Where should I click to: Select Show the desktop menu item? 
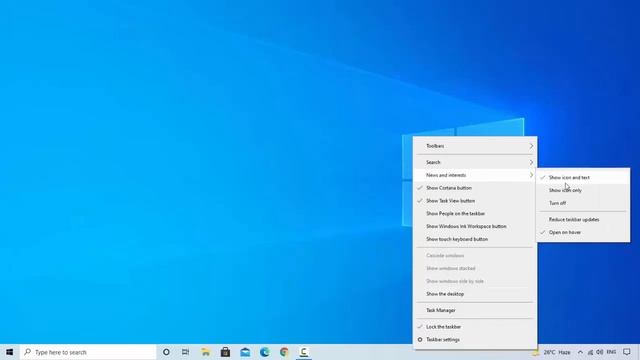475,294
